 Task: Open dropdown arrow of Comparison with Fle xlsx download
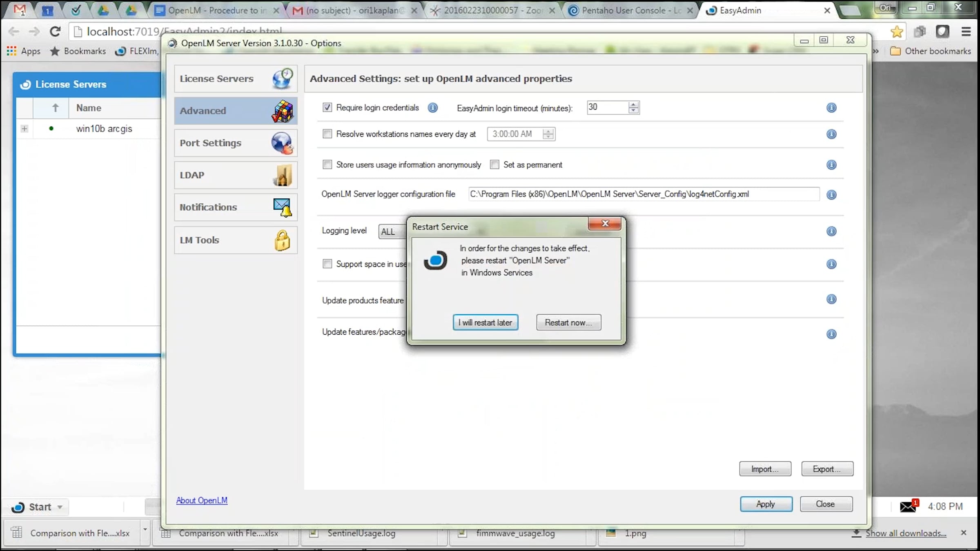(145, 529)
